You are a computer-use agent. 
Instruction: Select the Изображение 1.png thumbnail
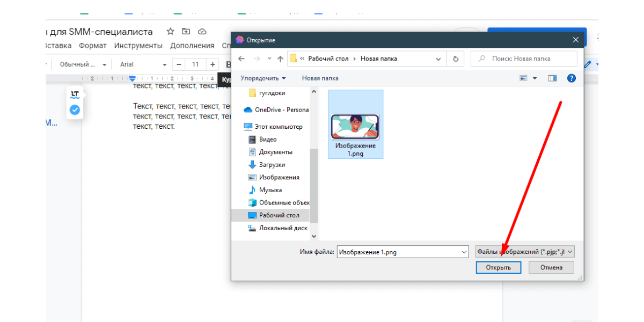[x=355, y=125]
